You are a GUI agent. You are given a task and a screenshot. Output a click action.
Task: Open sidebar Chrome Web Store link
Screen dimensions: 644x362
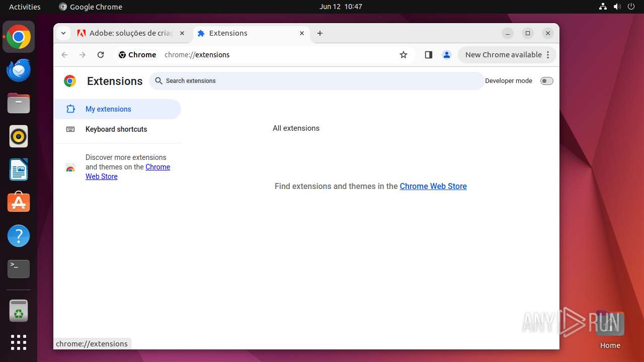(128, 171)
